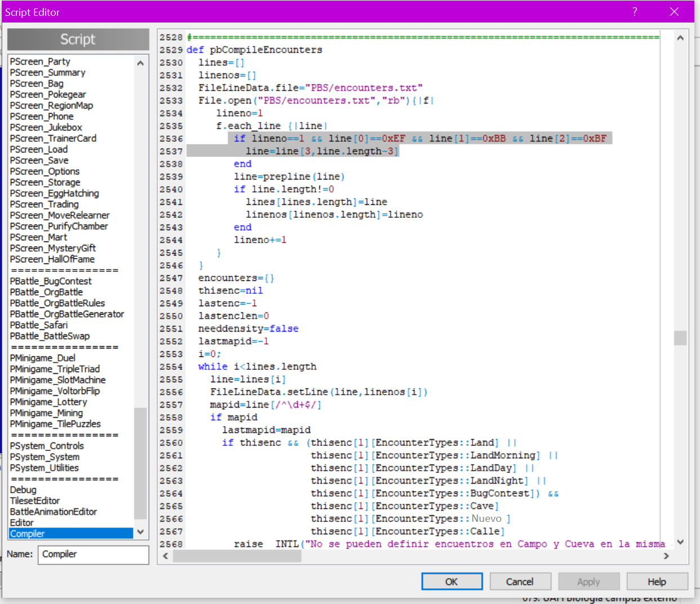Choose the TilesetEditor script entry
Image resolution: width=700 pixels, height=604 pixels.
35,500
